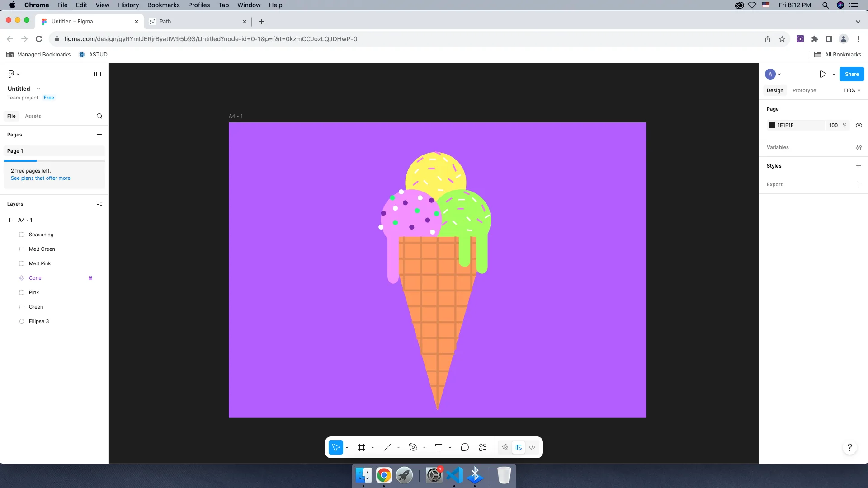Expand shape tools options chevron
Screen dimensions: 868x488
398,448
